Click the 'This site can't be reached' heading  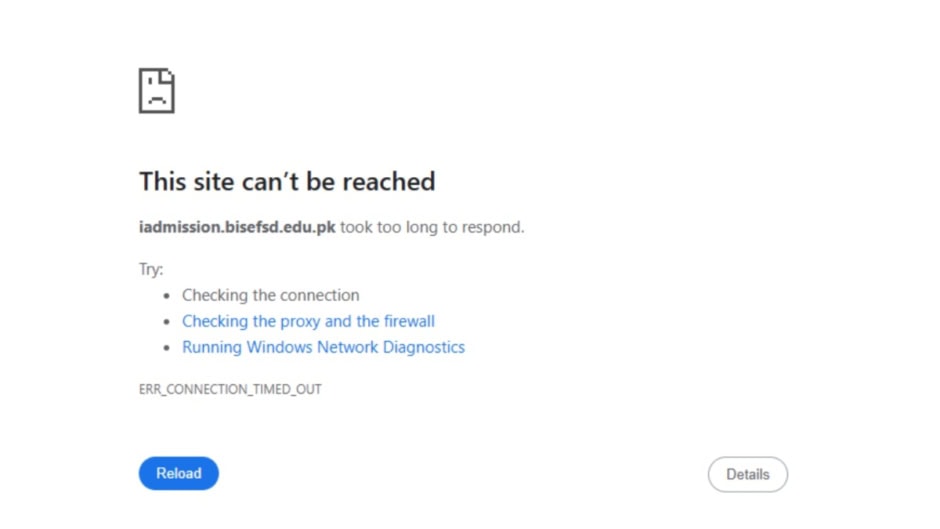(x=287, y=182)
